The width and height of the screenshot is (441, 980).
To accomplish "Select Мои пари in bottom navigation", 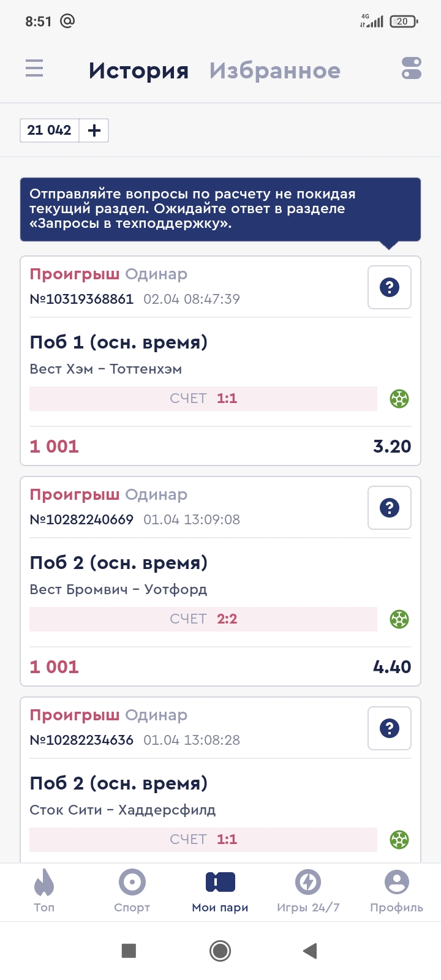I will tap(221, 891).
